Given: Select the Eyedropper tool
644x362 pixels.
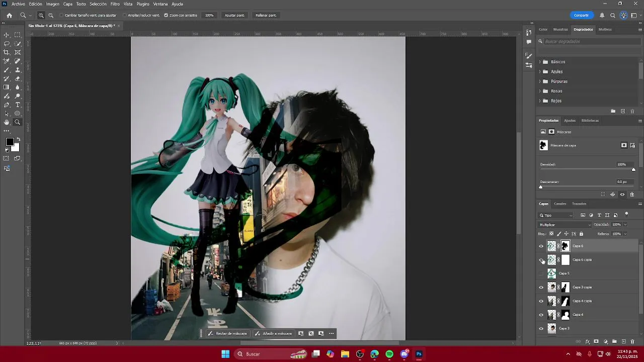Looking at the screenshot, I should click(x=7, y=61).
